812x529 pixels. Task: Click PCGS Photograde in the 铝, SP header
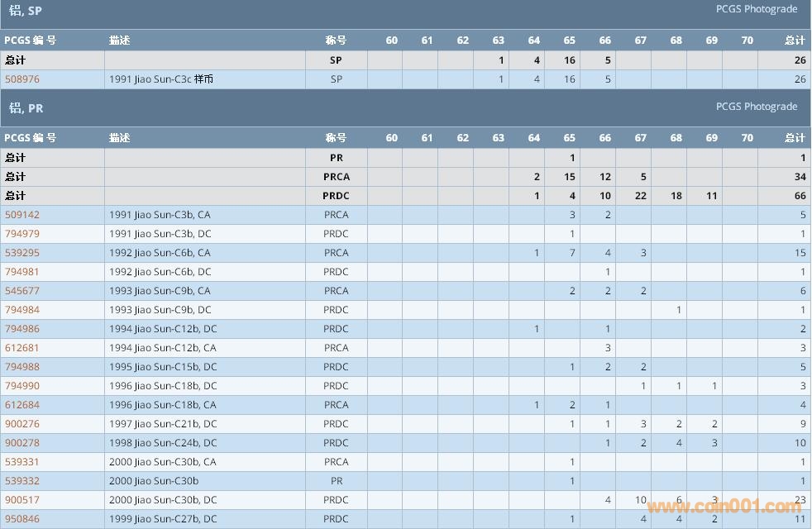pyautogui.click(x=756, y=9)
